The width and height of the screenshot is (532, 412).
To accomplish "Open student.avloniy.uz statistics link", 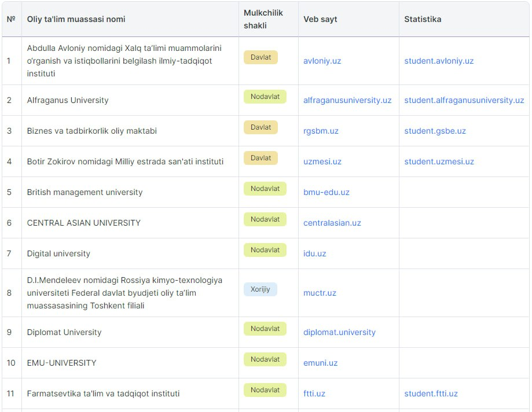I will coord(439,61).
